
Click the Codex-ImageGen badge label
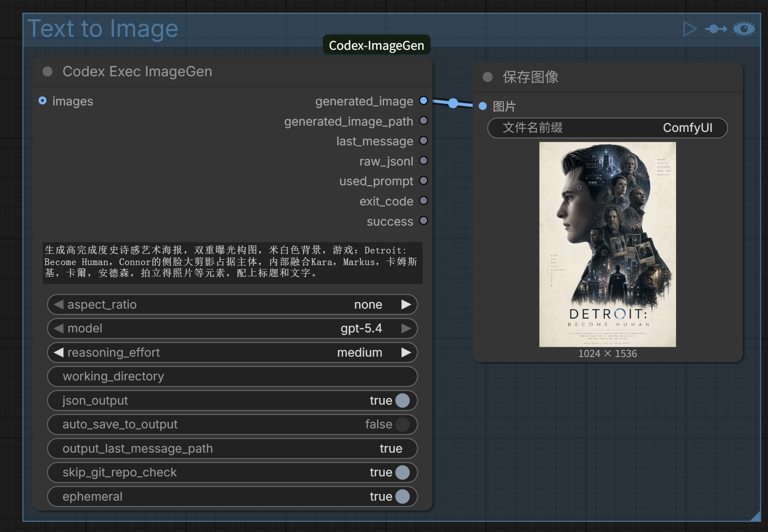coord(376,45)
